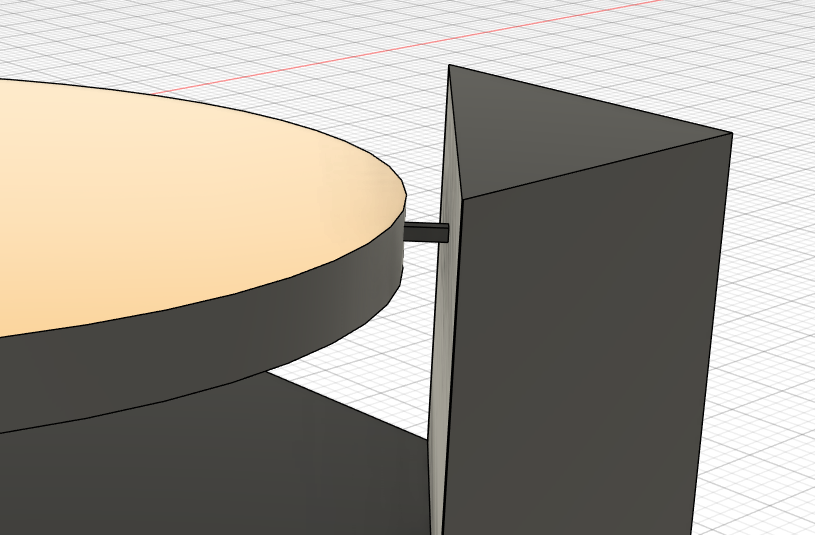Pick the prism's top-right corner vertex
This screenshot has height=535, width=815.
point(732,134)
